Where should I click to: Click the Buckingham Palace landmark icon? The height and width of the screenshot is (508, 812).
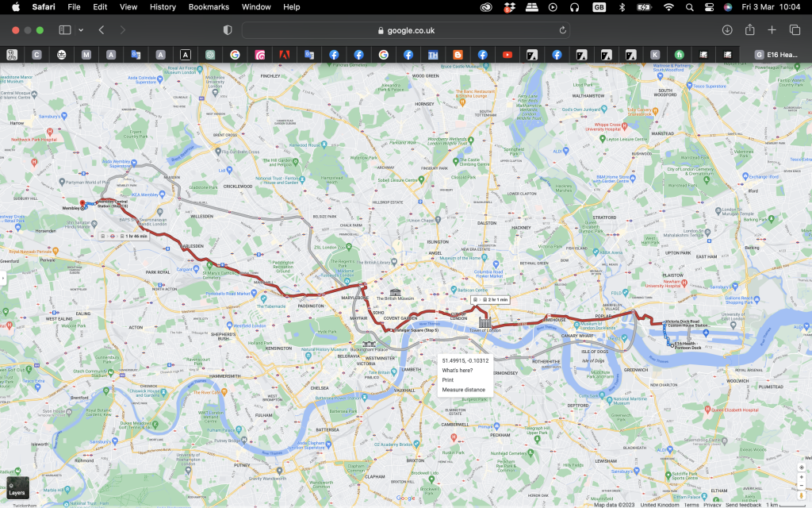[x=369, y=344]
